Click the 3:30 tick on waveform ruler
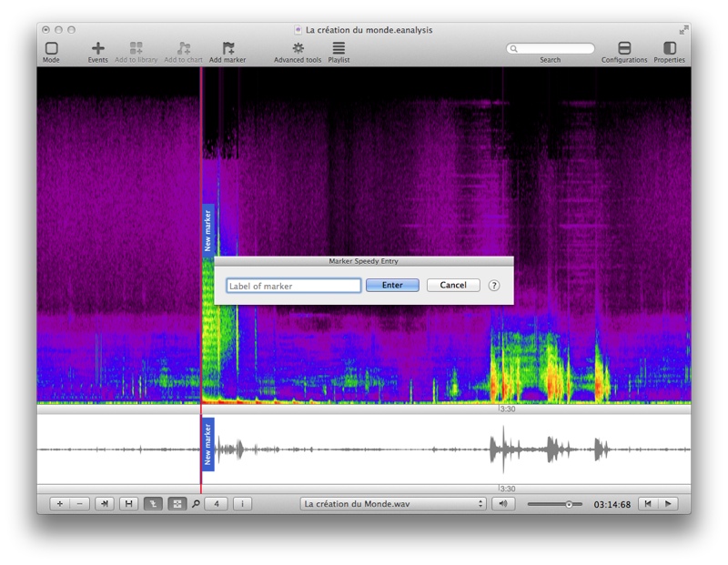The height and width of the screenshot is (565, 728). pyautogui.click(x=507, y=489)
